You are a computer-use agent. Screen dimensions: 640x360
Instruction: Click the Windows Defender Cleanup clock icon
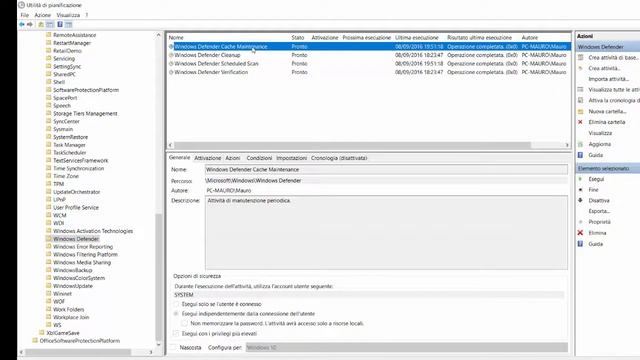tap(171, 55)
